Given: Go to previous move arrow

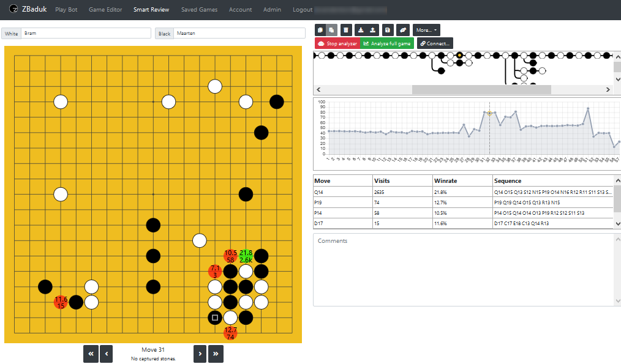Looking at the screenshot, I should (107, 353).
